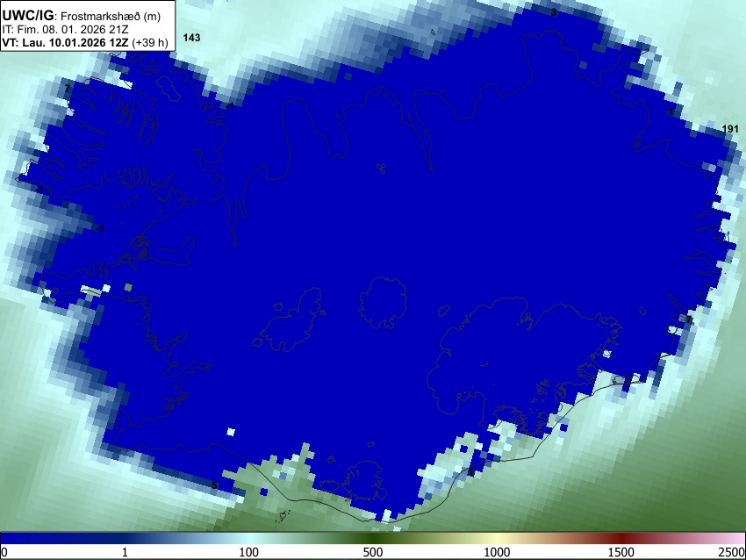
Task: Click the 100 tick on the color scale
Action: tap(248, 552)
